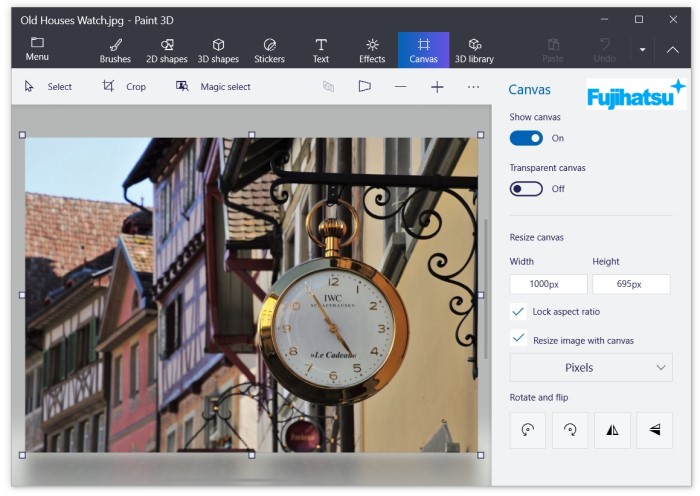
Task: Rotate the canvas left
Action: click(528, 430)
